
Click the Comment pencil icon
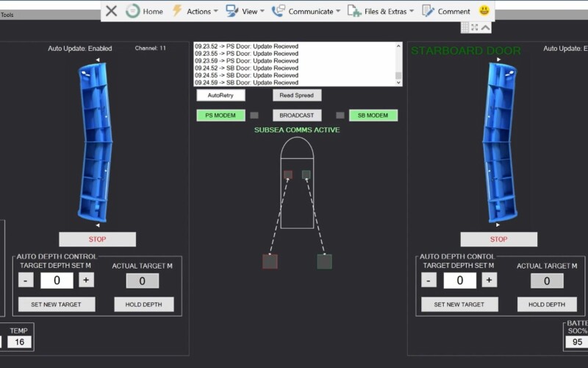[x=429, y=11]
